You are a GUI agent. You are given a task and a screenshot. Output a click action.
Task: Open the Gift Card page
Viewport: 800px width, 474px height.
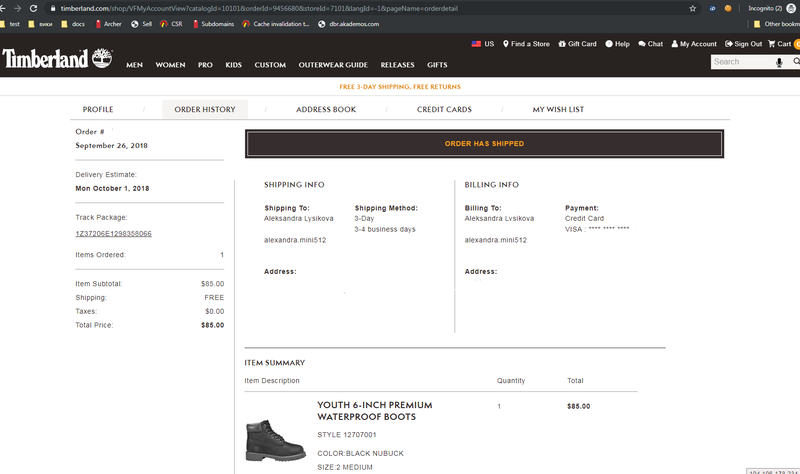click(577, 44)
